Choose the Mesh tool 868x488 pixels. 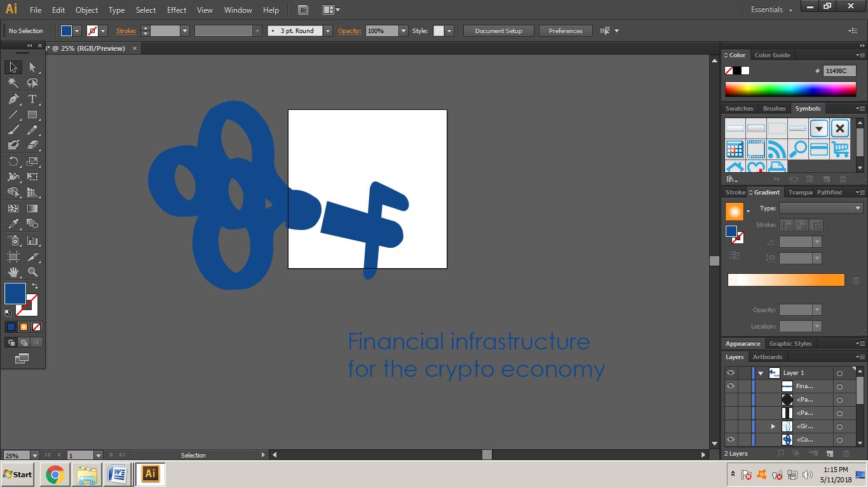(x=13, y=208)
